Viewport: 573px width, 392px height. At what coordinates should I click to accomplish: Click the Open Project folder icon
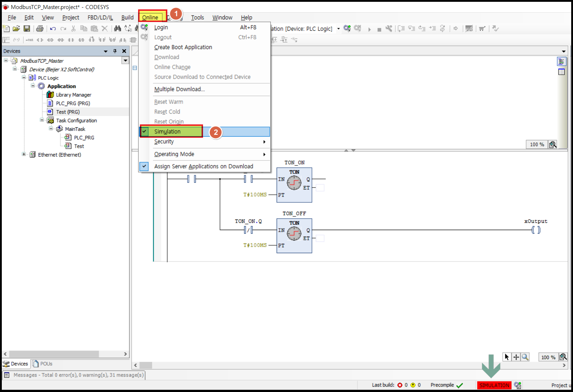[x=16, y=28]
